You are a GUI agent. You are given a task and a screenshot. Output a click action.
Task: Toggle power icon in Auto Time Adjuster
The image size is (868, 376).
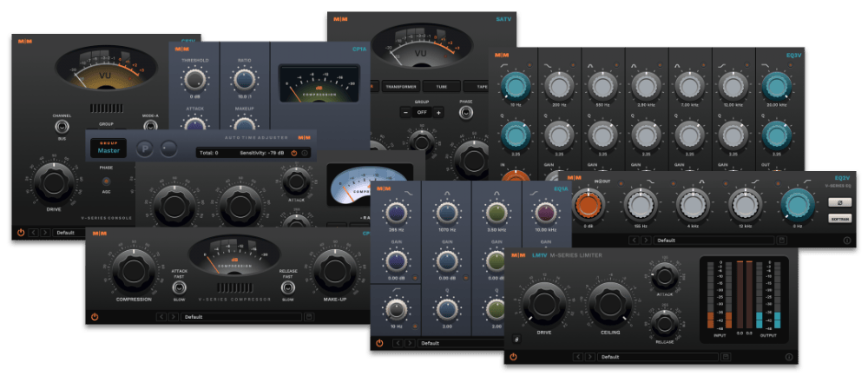pos(294,153)
